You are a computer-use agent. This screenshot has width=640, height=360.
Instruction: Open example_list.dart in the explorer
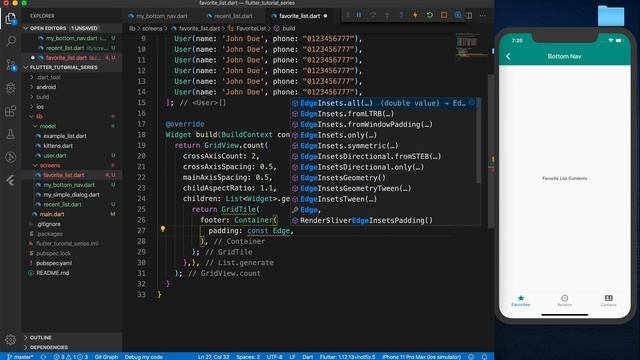coord(64,136)
